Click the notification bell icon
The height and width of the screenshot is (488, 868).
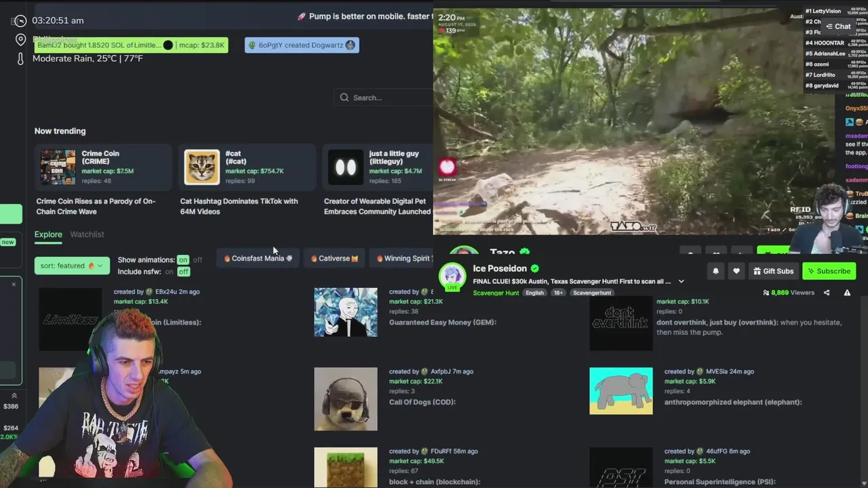tap(715, 271)
